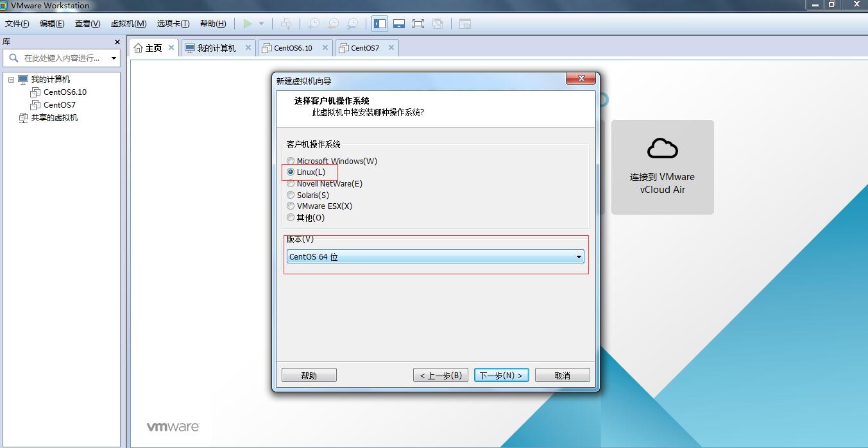Click the monitor icon beside 我的计算机 in the tree
Image resolution: width=868 pixels, height=448 pixels.
click(23, 79)
